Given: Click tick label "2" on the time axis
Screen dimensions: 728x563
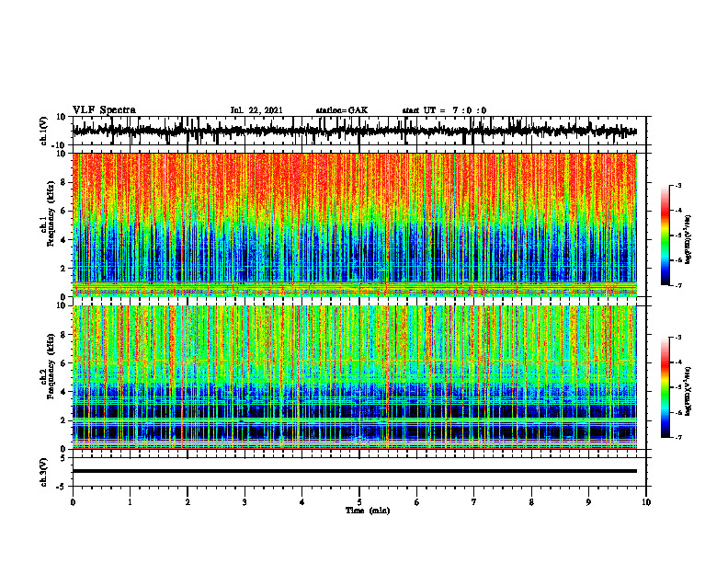Looking at the screenshot, I should coord(188,502).
